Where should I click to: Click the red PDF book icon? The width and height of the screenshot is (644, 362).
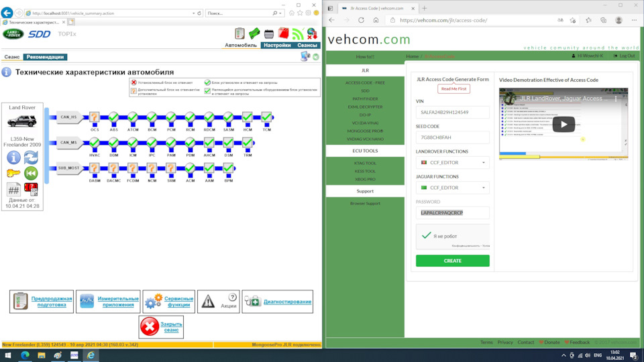point(283,34)
